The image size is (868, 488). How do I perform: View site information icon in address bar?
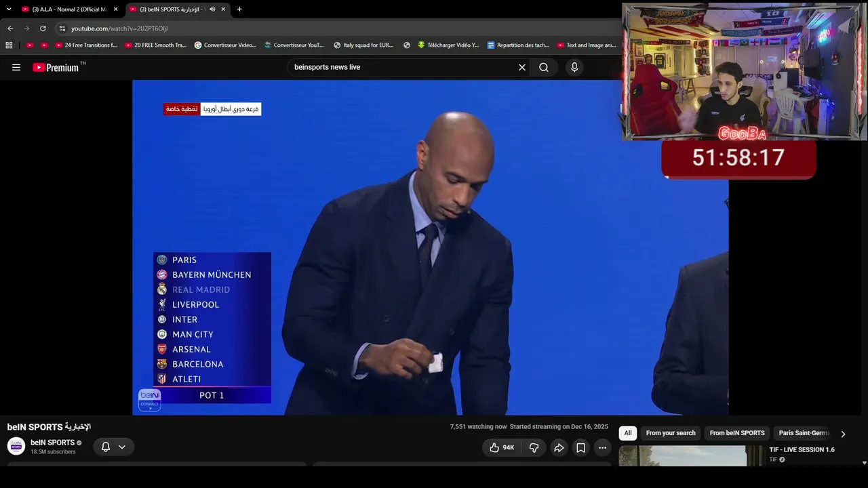click(x=62, y=28)
